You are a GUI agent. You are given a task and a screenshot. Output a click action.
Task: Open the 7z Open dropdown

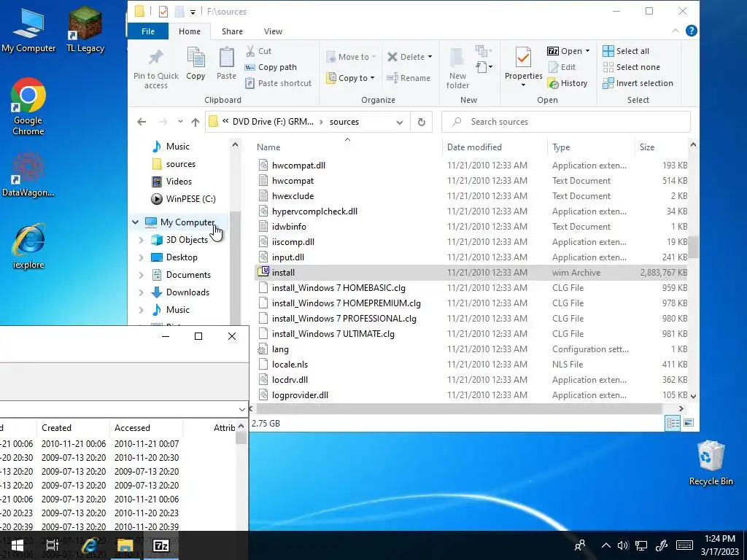click(587, 51)
